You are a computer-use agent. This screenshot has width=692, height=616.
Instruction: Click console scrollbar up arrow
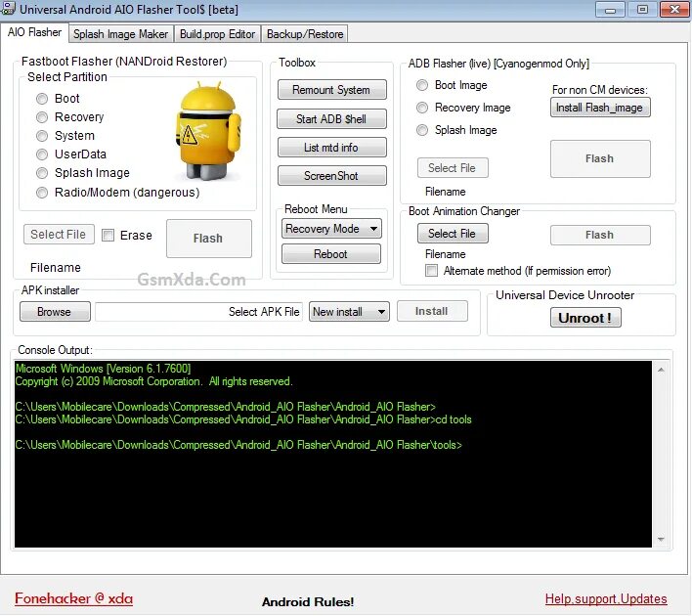click(661, 370)
